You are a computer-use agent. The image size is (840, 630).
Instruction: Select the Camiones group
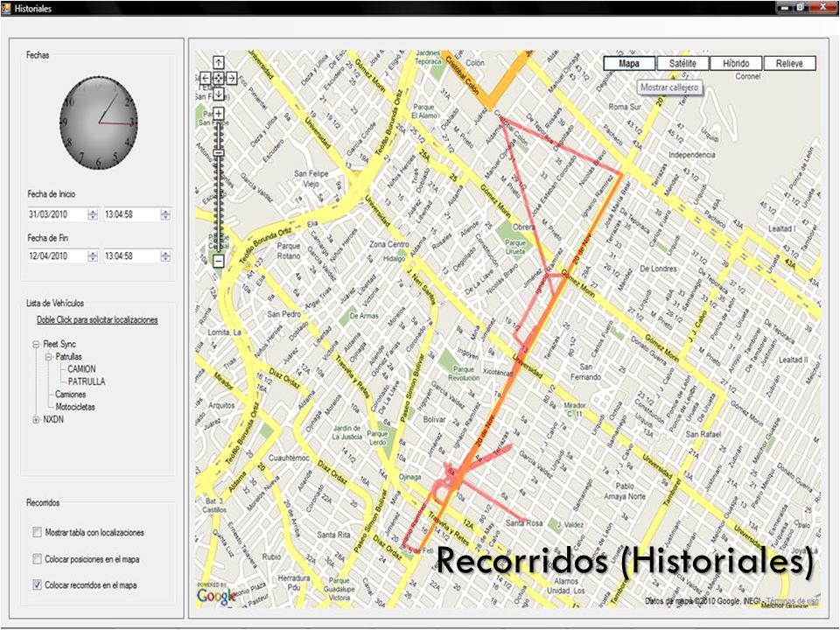pos(70,395)
